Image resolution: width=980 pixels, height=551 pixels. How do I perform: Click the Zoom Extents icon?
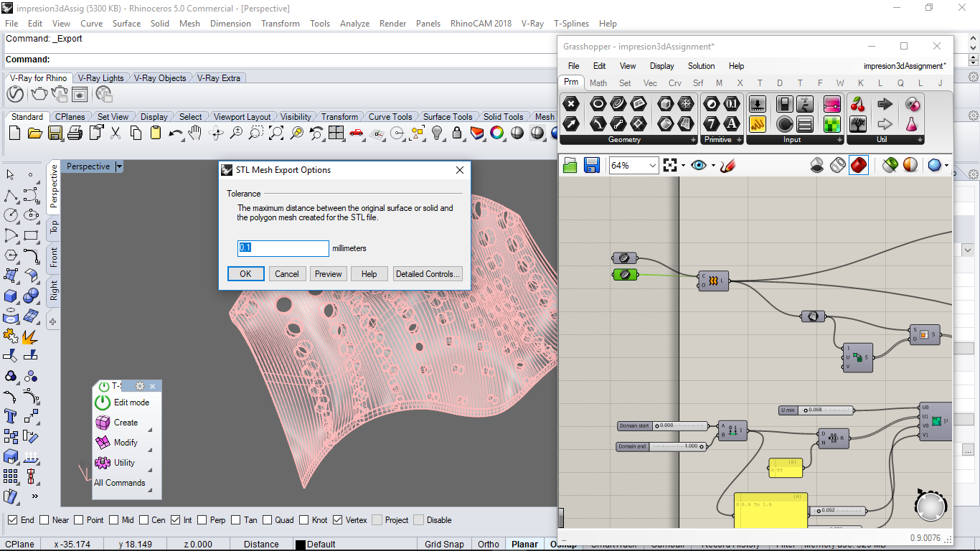click(276, 133)
